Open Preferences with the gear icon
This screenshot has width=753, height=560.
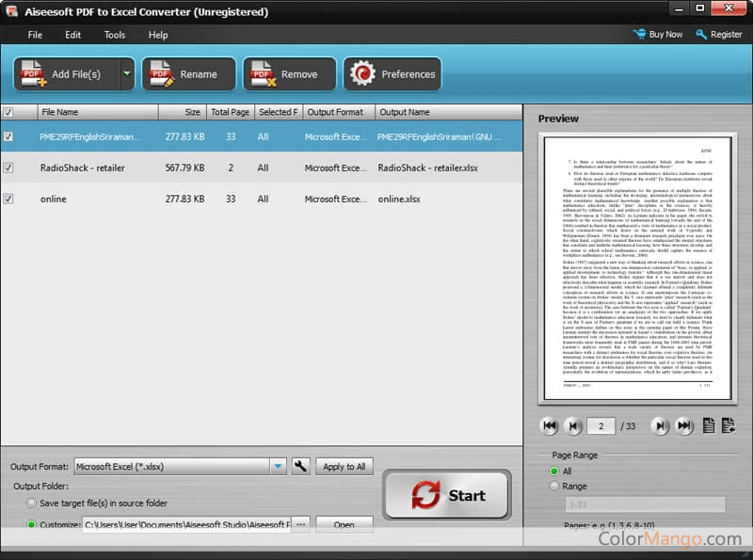[362, 74]
